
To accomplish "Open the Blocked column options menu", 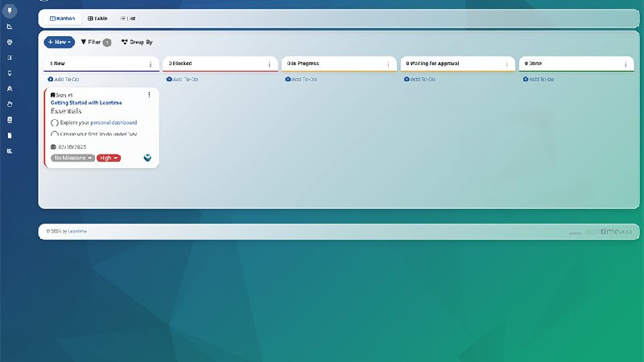I will pyautogui.click(x=270, y=64).
